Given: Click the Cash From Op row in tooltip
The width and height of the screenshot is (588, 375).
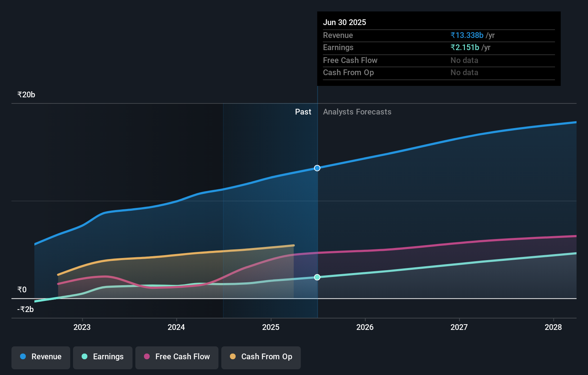Looking at the screenshot, I should click(439, 73).
